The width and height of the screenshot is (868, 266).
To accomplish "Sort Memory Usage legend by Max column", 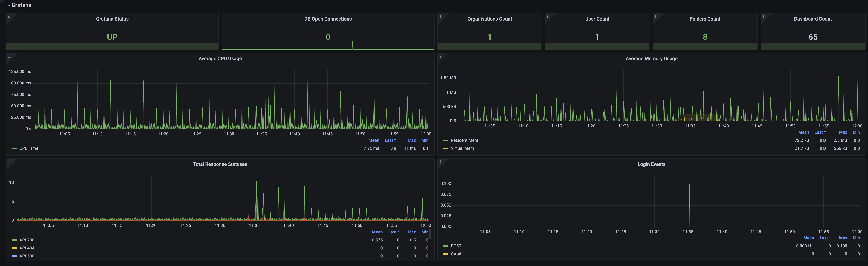I will [843, 132].
